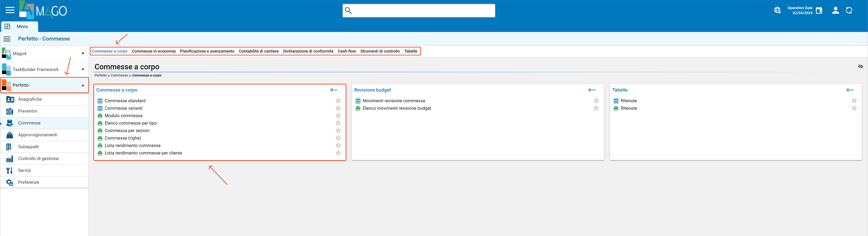
Task: Click the Commesse standard document icon
Action: point(100,101)
